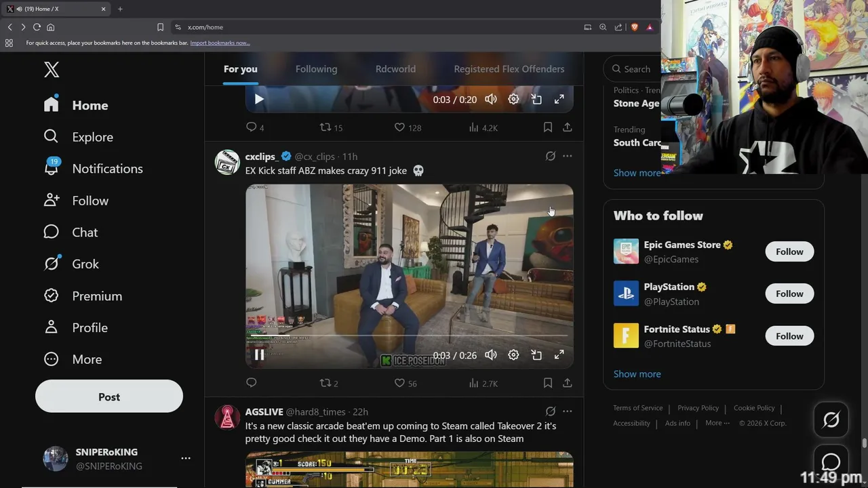Open floating Grok button
The width and height of the screenshot is (868, 488).
[x=831, y=420]
